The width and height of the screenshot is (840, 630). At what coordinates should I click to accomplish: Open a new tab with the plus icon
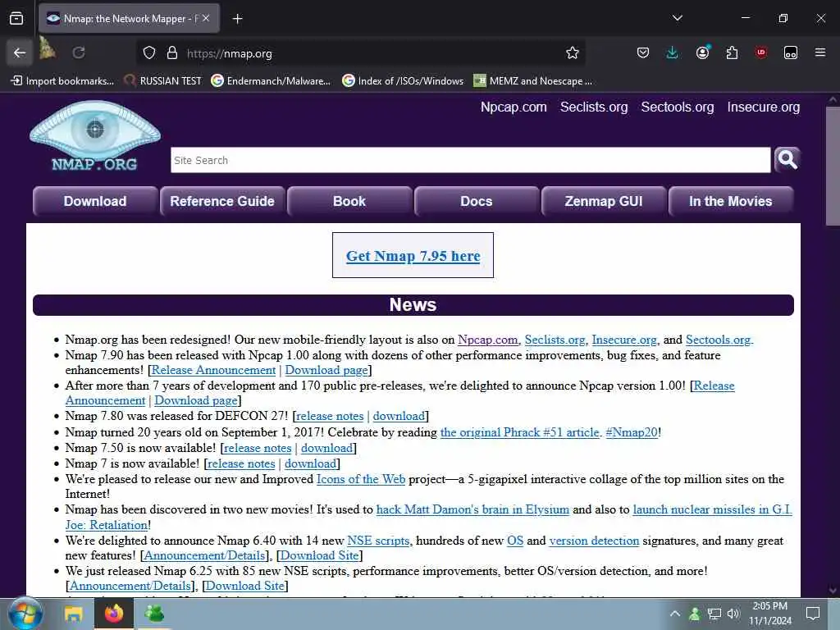click(x=237, y=19)
